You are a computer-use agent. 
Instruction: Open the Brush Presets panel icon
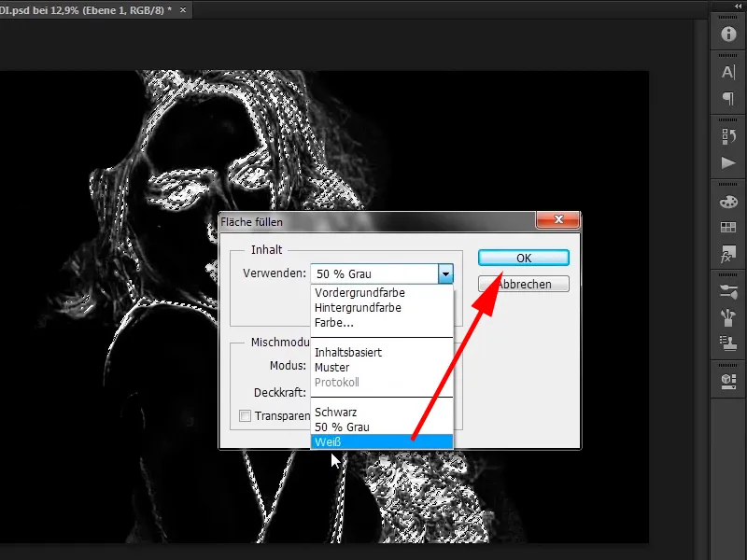728,317
